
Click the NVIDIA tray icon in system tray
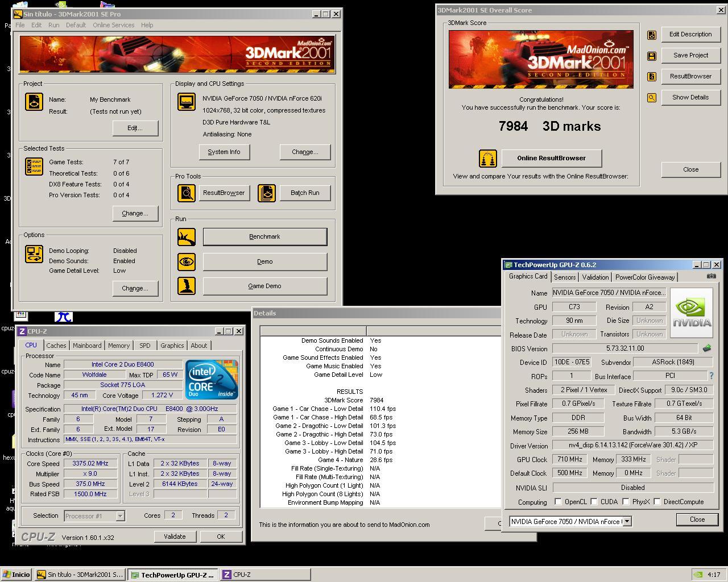click(698, 575)
